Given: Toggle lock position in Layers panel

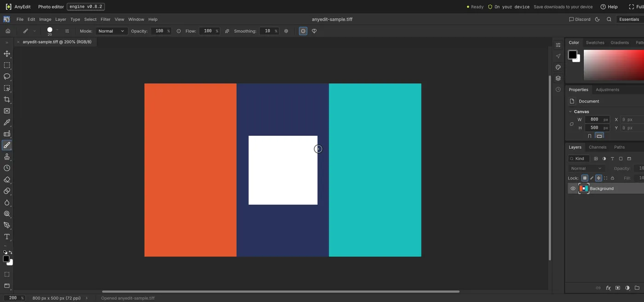Looking at the screenshot, I should [598, 178].
